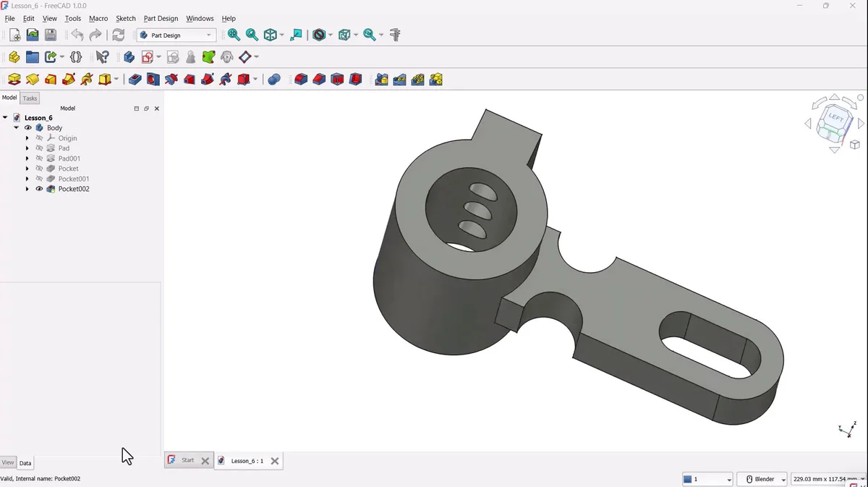
Task: Select the Pad tool
Action: point(14,80)
